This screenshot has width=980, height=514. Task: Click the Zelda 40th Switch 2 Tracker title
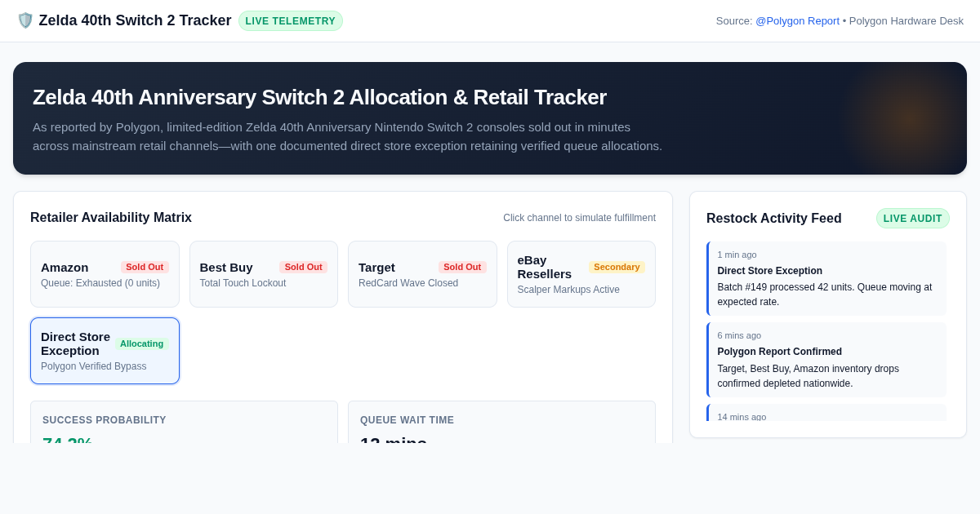[x=135, y=20]
